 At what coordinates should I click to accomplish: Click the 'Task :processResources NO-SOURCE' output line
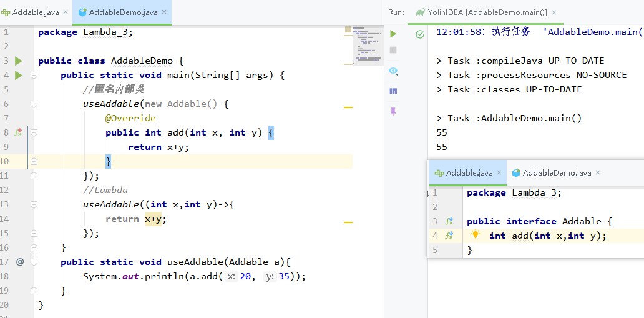pos(532,76)
